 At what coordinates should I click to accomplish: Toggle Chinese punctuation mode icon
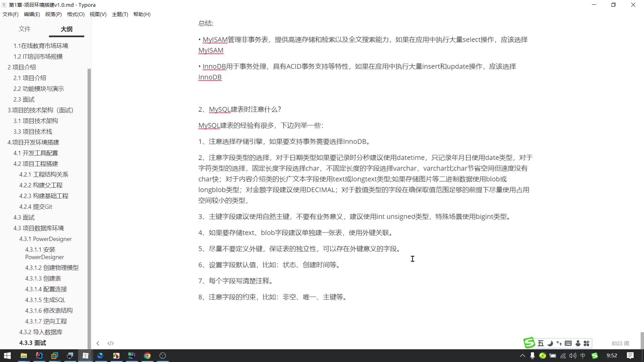tap(559, 343)
